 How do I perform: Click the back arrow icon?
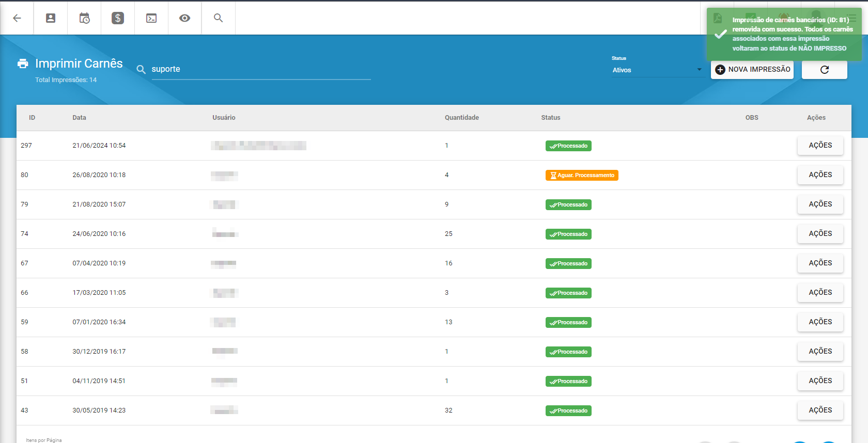[17, 18]
